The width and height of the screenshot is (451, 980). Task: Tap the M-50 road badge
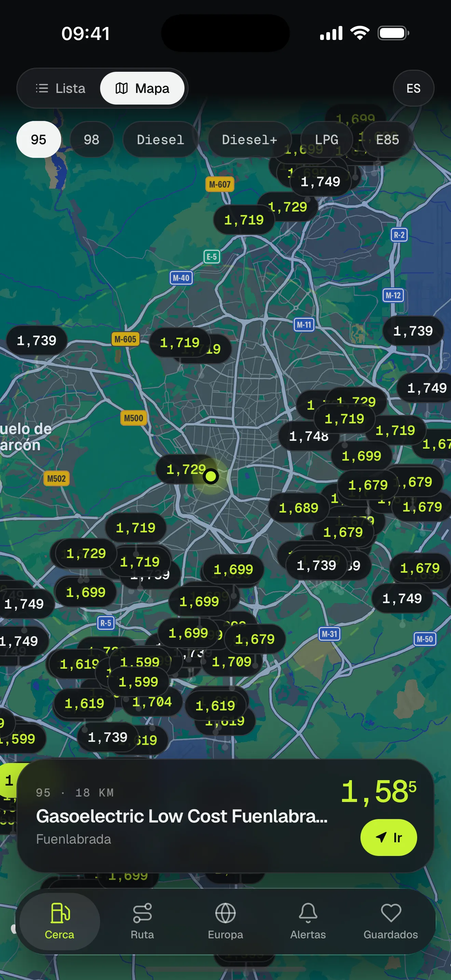[x=425, y=639]
